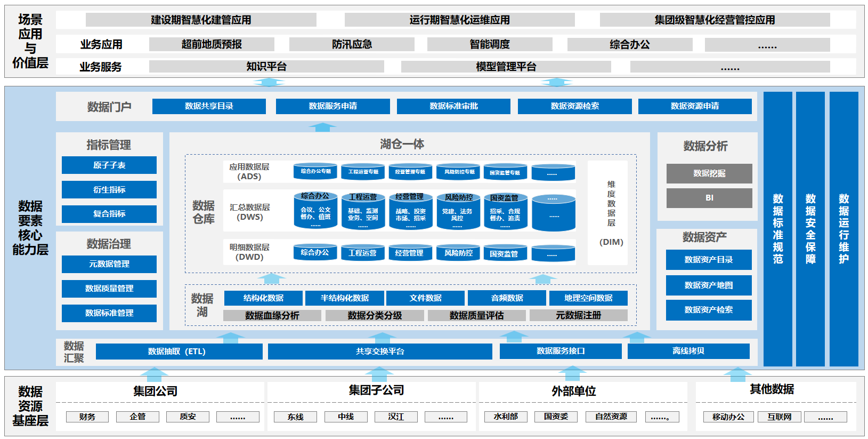
Task: Click the 经营管理专题 database cylinder
Action: tap(410, 172)
